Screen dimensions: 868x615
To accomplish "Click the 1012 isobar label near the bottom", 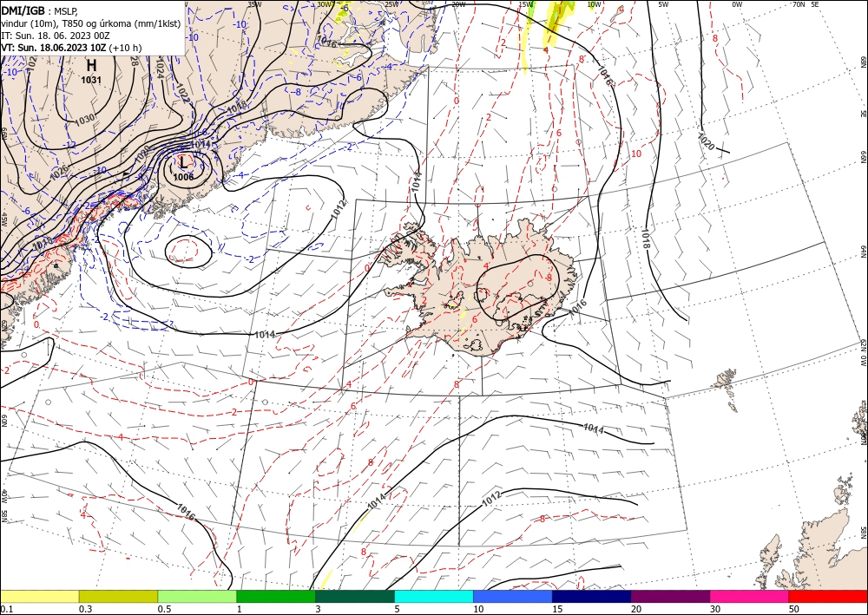I will pyautogui.click(x=491, y=499).
